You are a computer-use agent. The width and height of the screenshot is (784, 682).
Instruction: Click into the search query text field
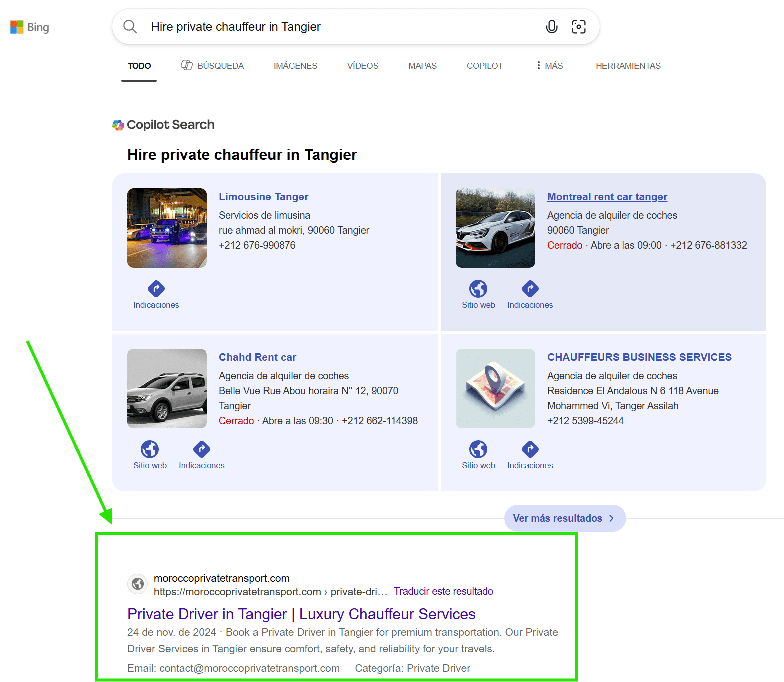coord(340,27)
